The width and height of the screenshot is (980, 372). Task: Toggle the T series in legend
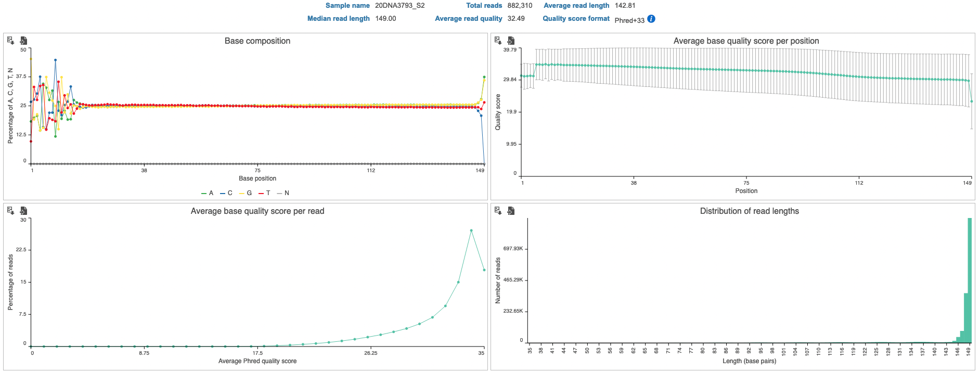[265, 193]
